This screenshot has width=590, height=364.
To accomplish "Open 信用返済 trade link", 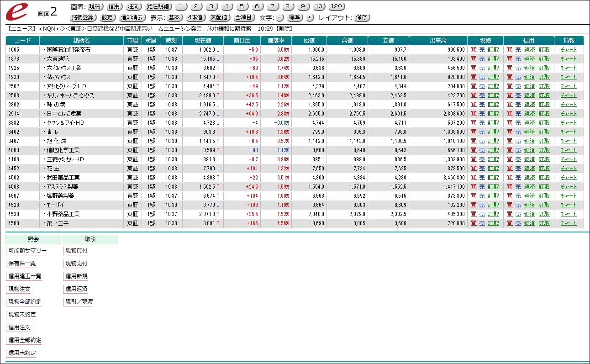I will [x=76, y=289].
